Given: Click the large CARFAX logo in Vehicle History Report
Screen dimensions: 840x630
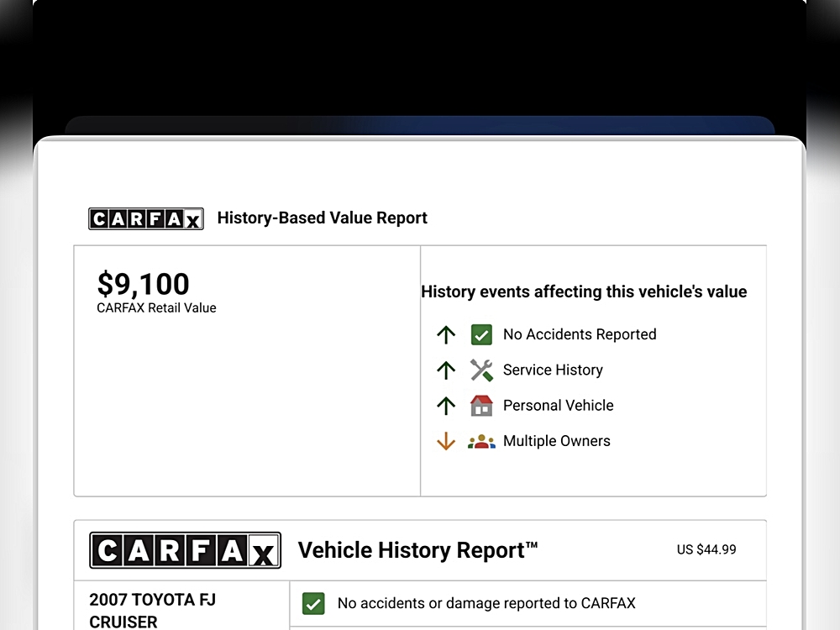Looking at the screenshot, I should coord(185,551).
